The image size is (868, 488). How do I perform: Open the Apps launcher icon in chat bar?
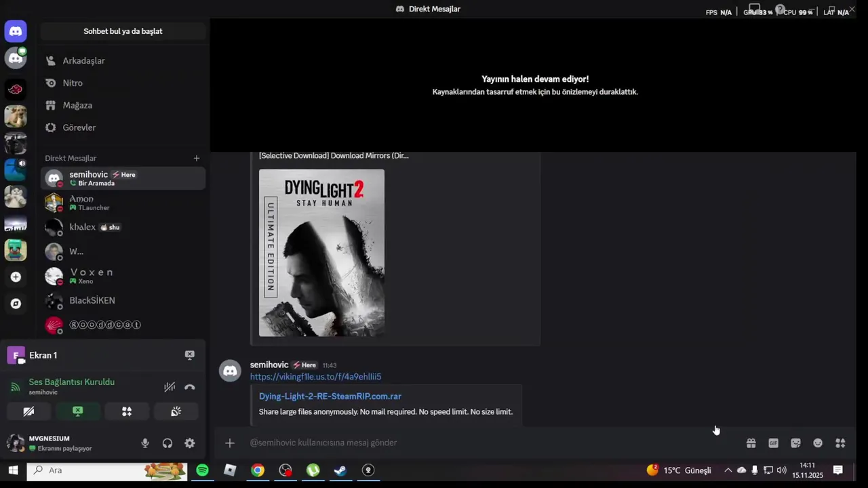[840, 443]
